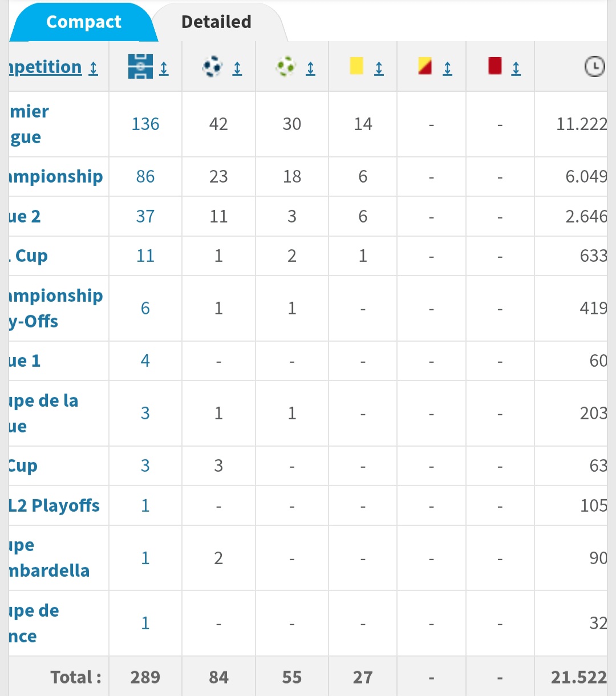616x696 pixels.
Task: Click the appearances pitch icon in header
Action: pyautogui.click(x=140, y=67)
